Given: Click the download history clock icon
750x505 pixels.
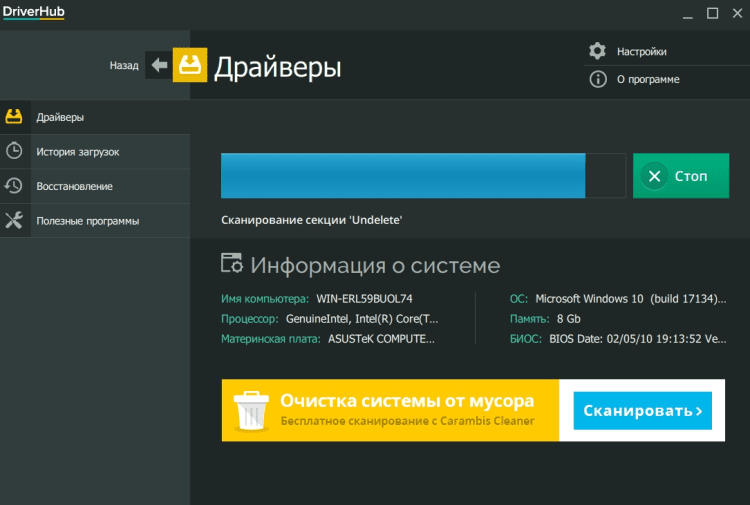Looking at the screenshot, I should click(14, 151).
